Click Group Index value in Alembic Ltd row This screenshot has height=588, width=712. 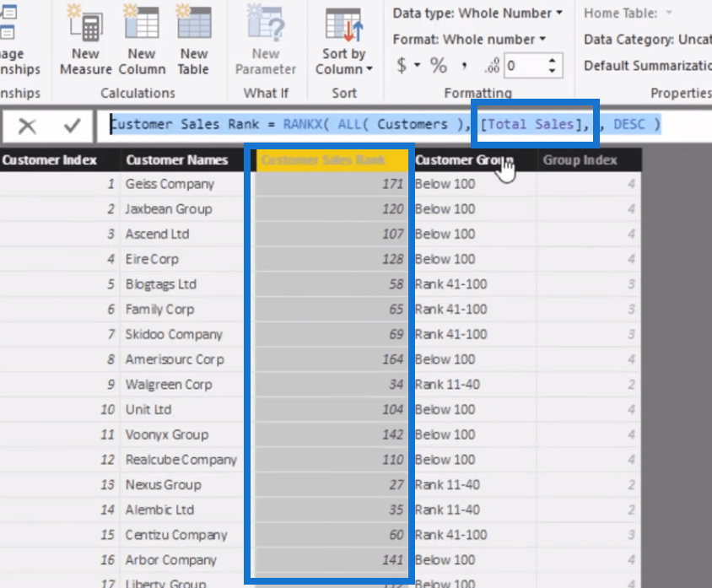(631, 510)
